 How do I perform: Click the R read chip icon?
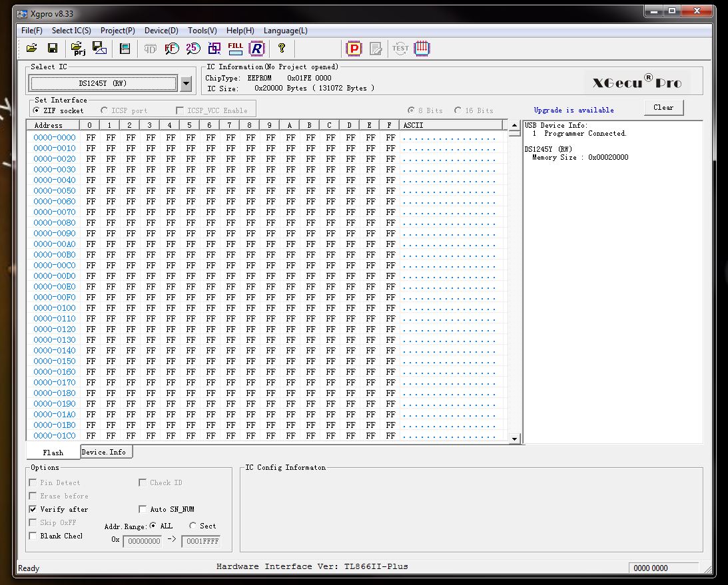256,48
